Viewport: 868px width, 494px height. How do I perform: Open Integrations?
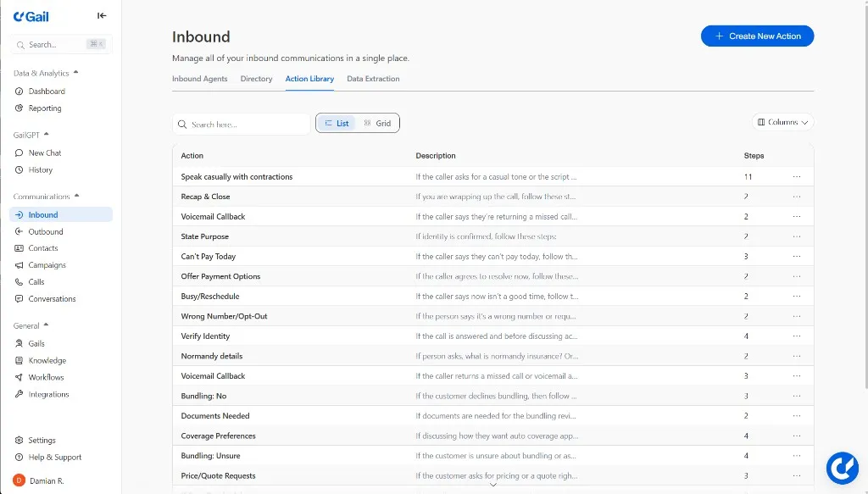click(x=48, y=394)
